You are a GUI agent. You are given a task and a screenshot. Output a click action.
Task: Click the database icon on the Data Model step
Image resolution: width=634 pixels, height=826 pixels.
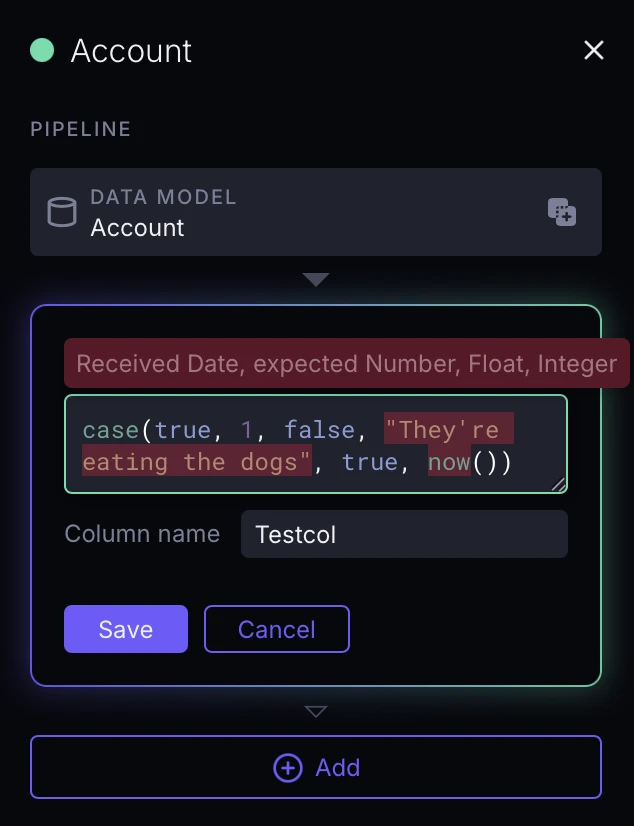62,211
